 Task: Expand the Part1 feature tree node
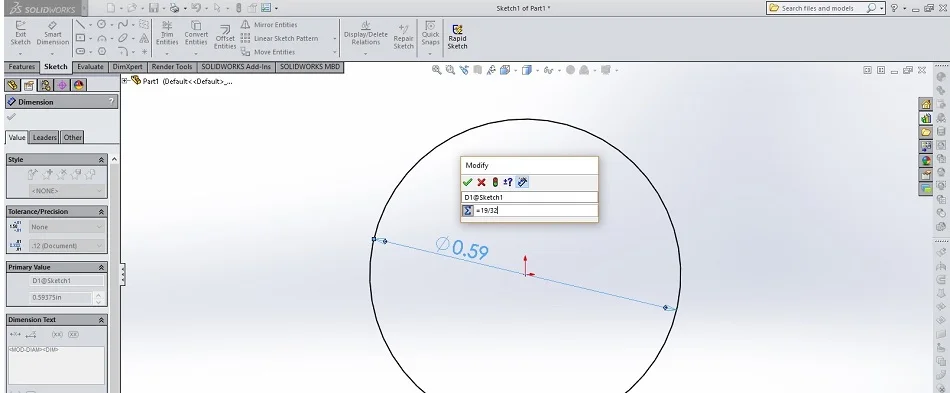124,80
